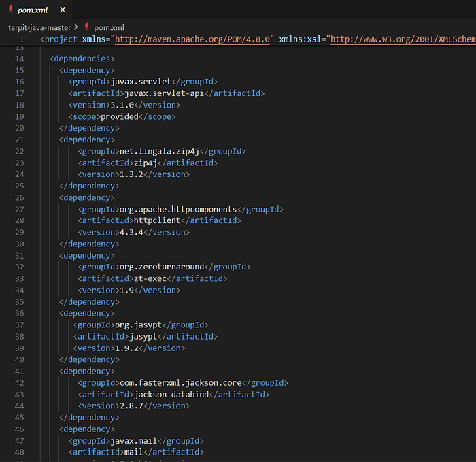
Task: Click on the provided scope value
Action: point(120,116)
